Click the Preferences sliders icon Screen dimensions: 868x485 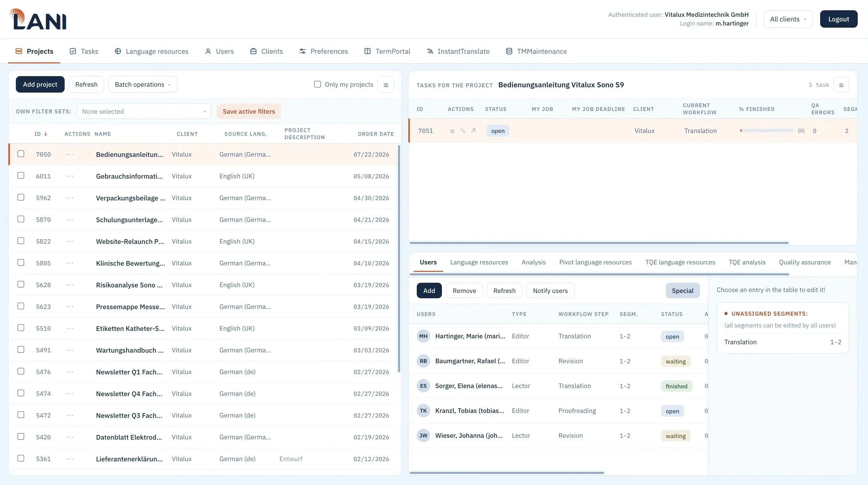click(x=302, y=51)
